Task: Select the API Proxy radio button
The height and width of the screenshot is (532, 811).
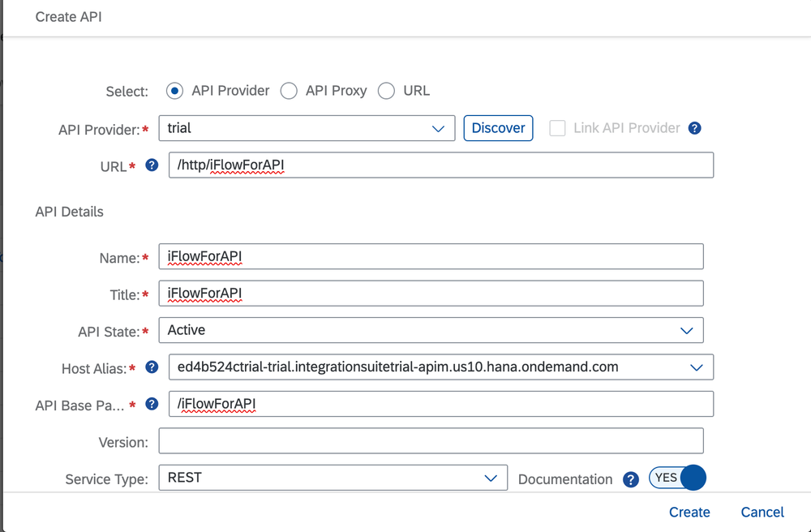Action: pos(289,92)
